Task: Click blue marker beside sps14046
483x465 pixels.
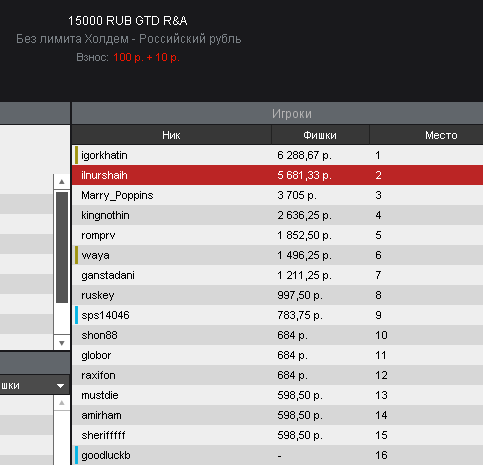Action: (76, 315)
